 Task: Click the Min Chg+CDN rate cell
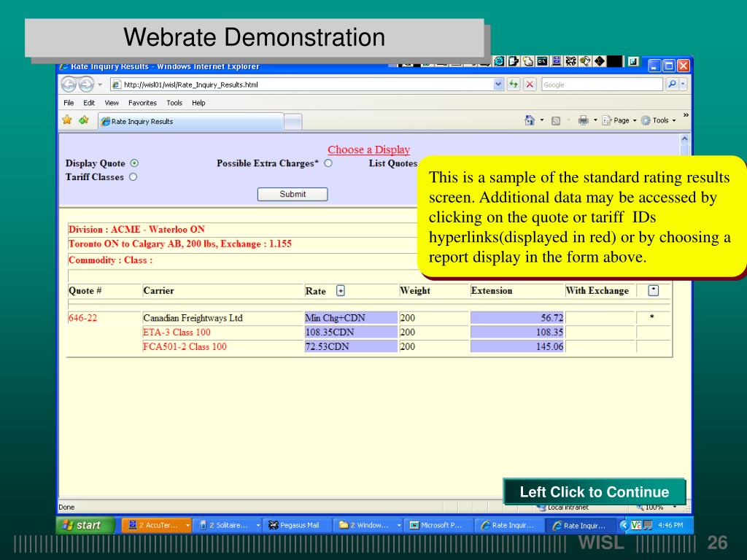click(351, 318)
